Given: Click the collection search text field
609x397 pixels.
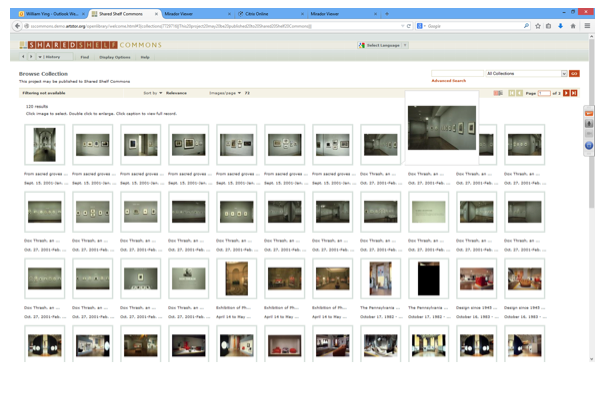Looking at the screenshot, I should [457, 73].
